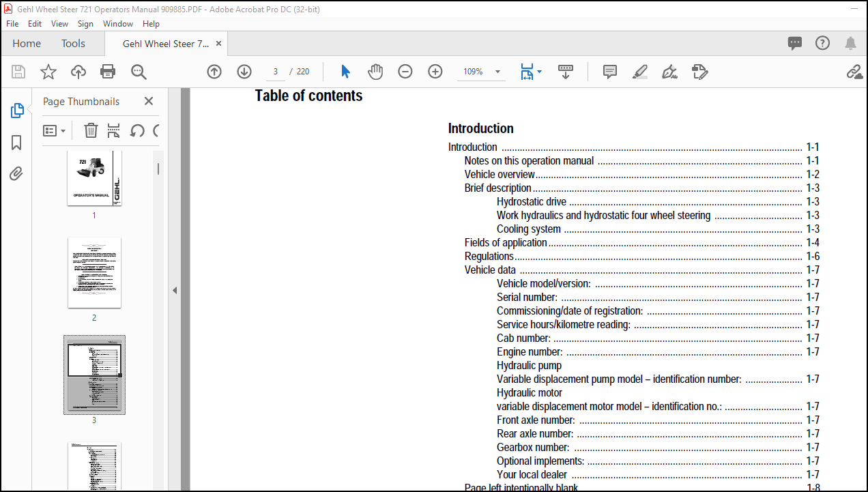Switch to the Home tab
868x492 pixels.
click(27, 44)
